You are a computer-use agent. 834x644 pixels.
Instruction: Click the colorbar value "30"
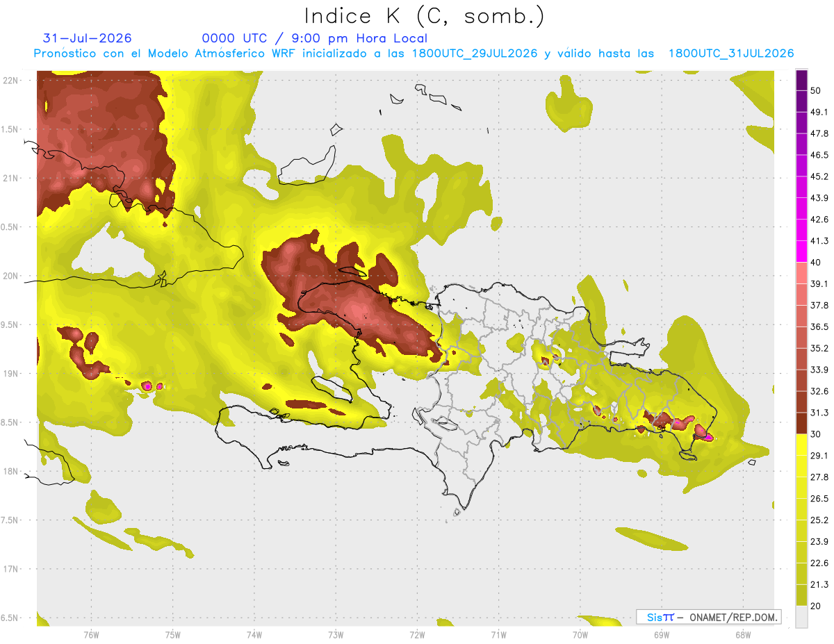coord(816,434)
